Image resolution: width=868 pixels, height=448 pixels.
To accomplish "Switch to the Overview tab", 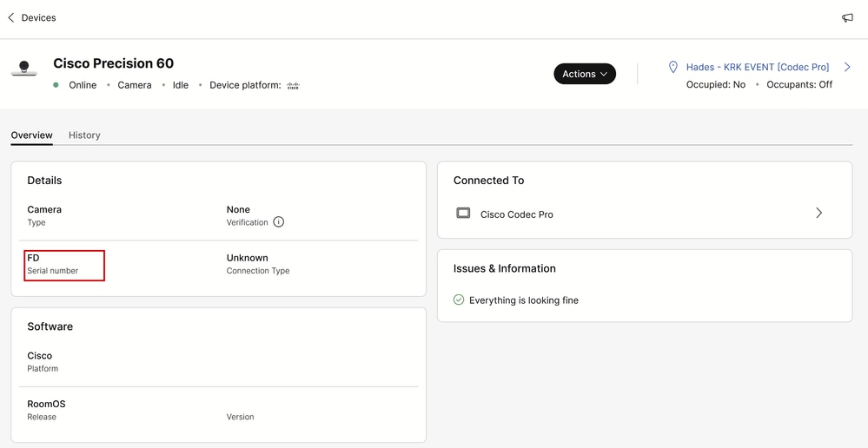I will tap(31, 135).
